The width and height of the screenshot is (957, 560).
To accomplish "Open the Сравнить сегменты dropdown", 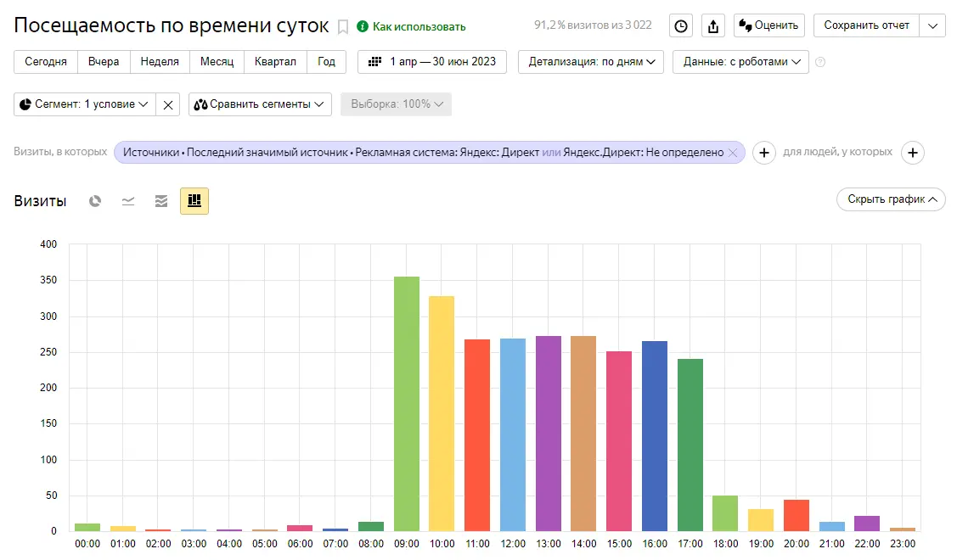I will click(x=260, y=104).
